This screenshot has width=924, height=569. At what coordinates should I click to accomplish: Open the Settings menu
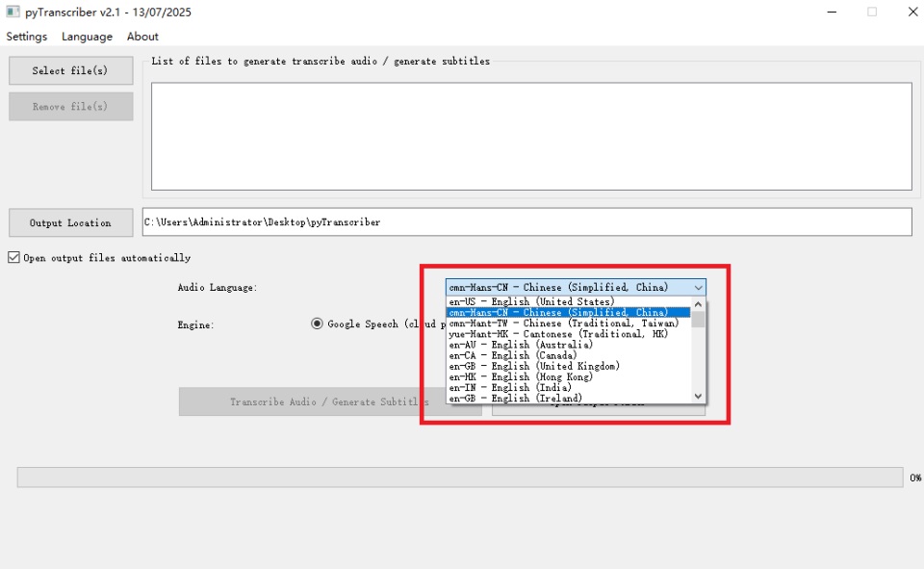[x=27, y=37]
